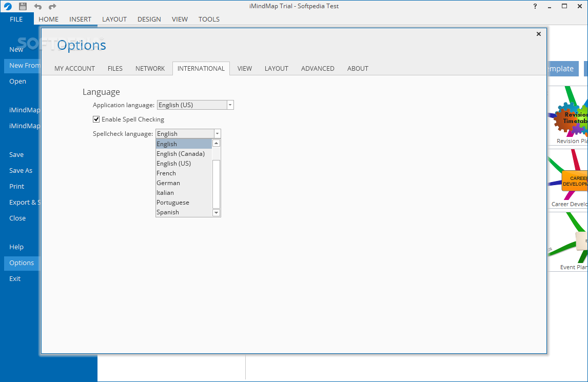Switch to the ADVANCED tab
The height and width of the screenshot is (382, 588).
point(318,69)
